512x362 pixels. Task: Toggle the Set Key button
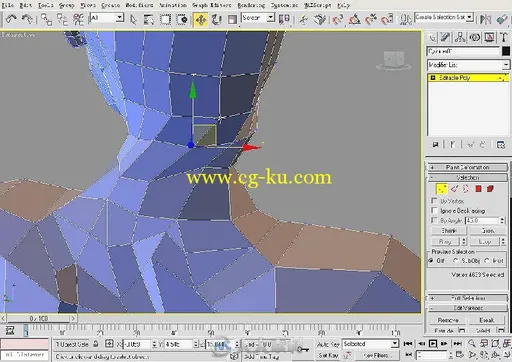click(x=328, y=355)
